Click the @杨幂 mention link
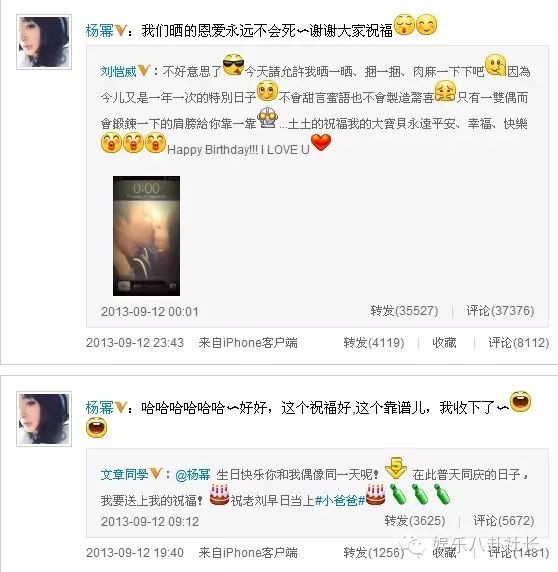The image size is (558, 572). pyautogui.click(x=193, y=475)
